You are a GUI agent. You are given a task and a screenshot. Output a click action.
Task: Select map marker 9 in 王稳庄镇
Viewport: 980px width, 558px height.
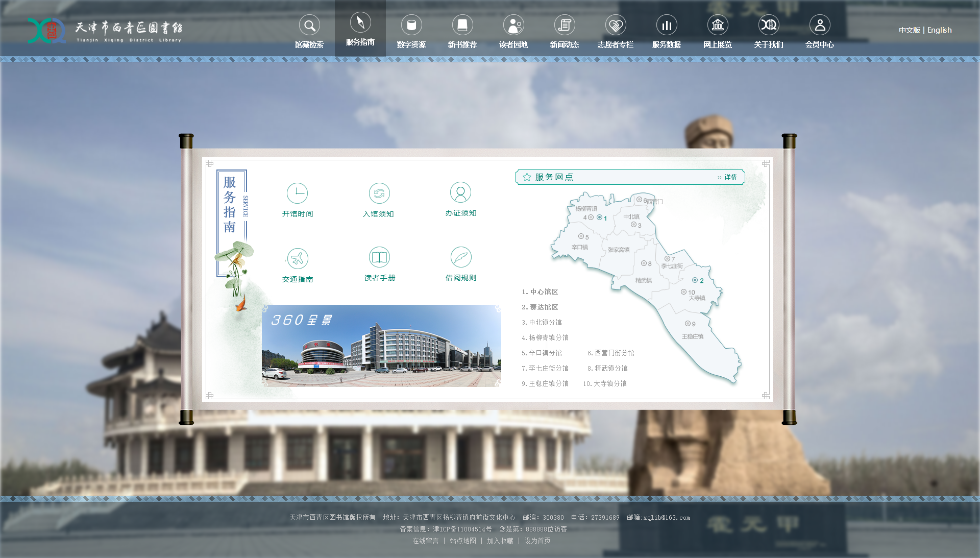pyautogui.click(x=688, y=324)
